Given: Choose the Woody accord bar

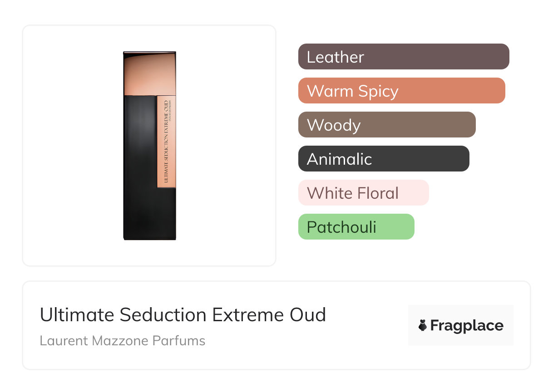Looking at the screenshot, I should tap(386, 125).
